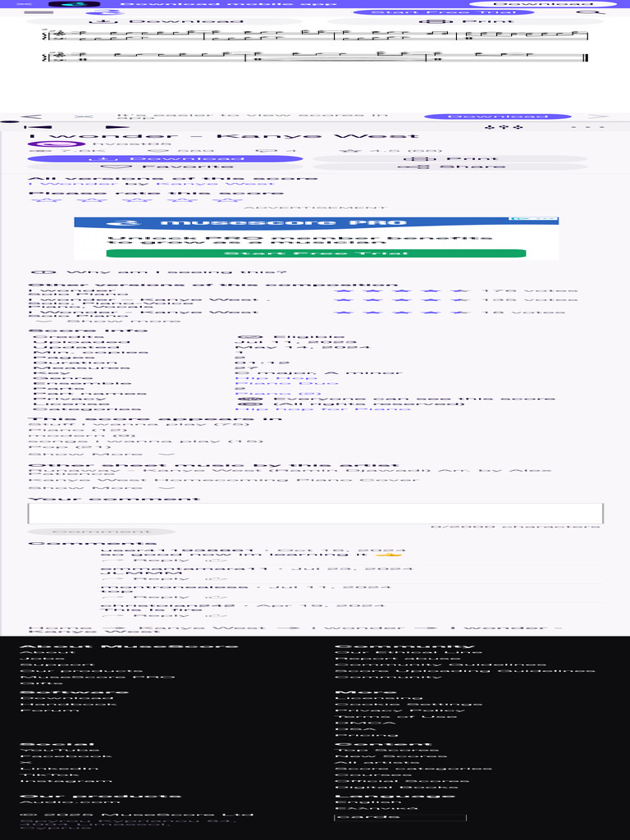The image size is (630, 840).
Task: Click the grey Print button above the score
Action: pos(465,21)
